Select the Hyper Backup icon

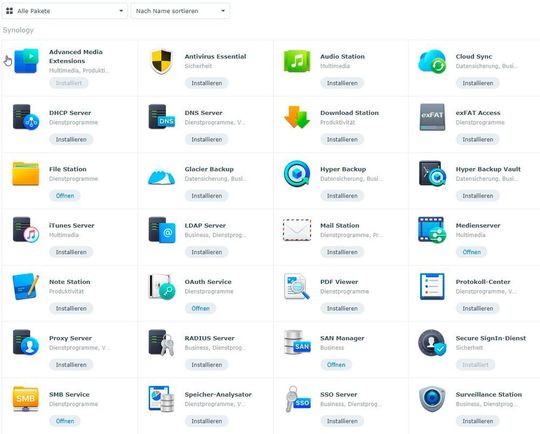297,174
